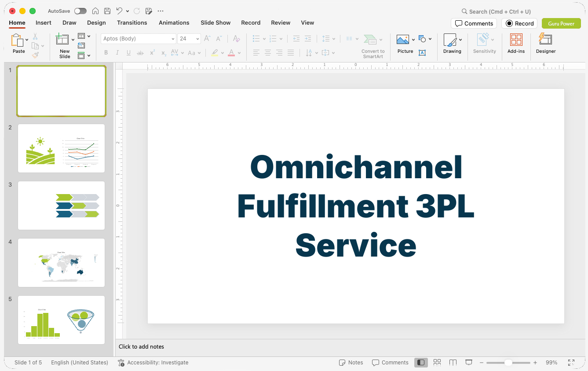Open the slide Layout dropdown
This screenshot has height=371, width=588.
tap(84, 36)
